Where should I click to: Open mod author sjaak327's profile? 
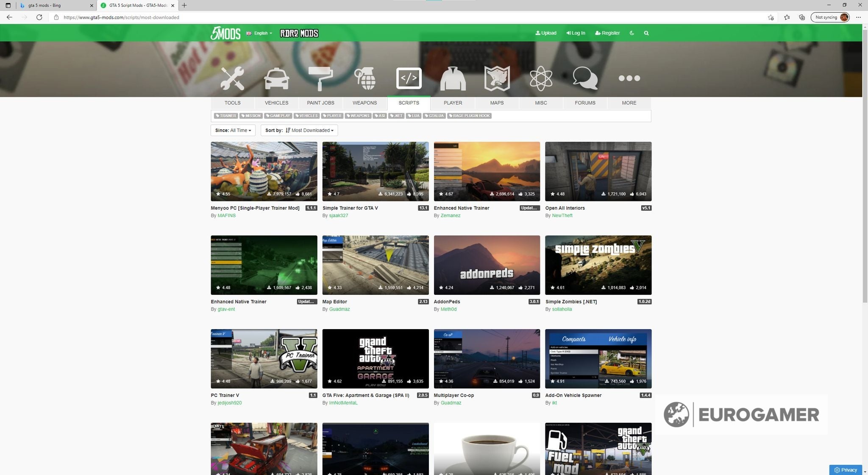tap(339, 215)
